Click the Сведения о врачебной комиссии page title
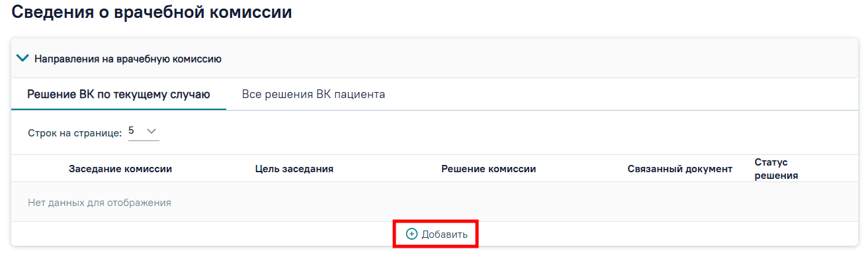The image size is (868, 255). click(x=152, y=12)
